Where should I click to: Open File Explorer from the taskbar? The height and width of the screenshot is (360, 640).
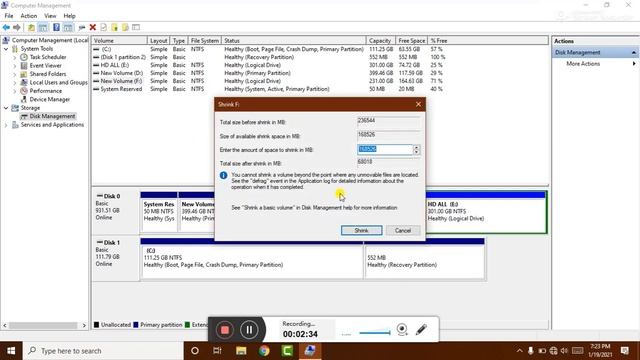241,351
